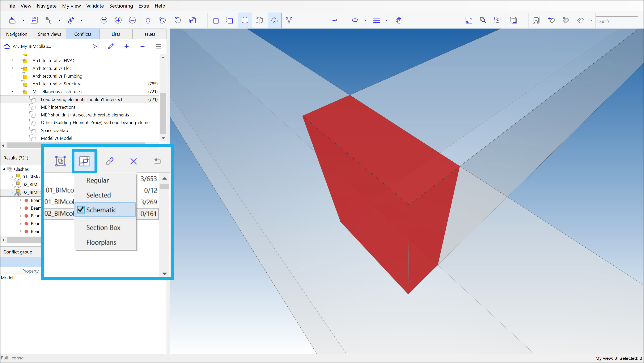
Task: Click into the Search input field
Action: (x=617, y=21)
